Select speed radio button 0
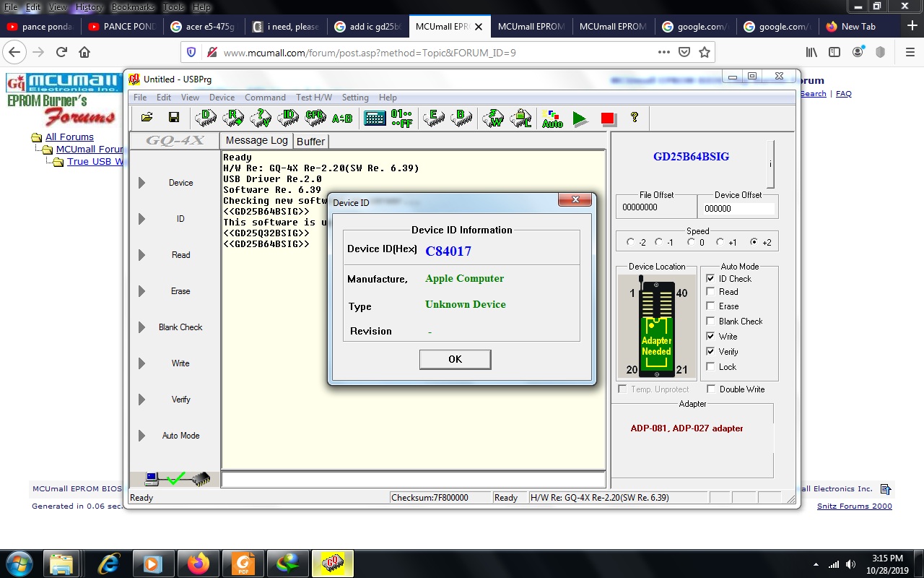This screenshot has height=578, width=924. coord(691,243)
